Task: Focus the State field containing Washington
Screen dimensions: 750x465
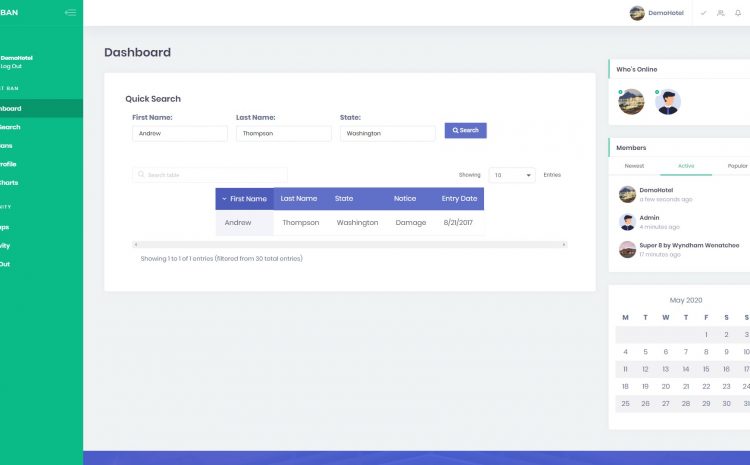Action: tap(387, 133)
